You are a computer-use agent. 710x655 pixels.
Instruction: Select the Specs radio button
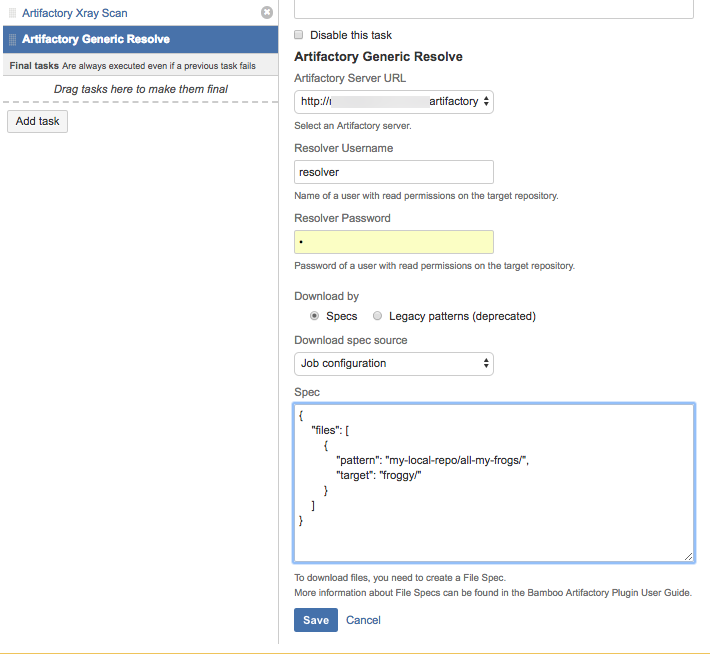[314, 316]
